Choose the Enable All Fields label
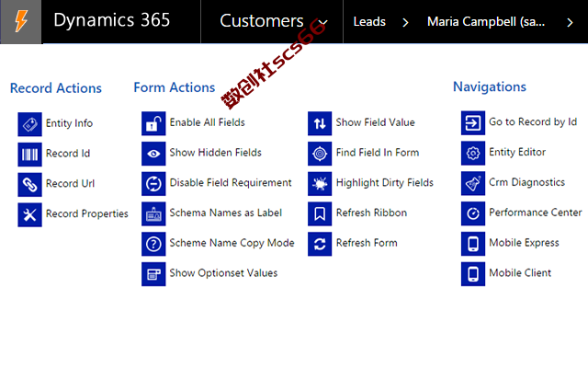 tap(207, 122)
